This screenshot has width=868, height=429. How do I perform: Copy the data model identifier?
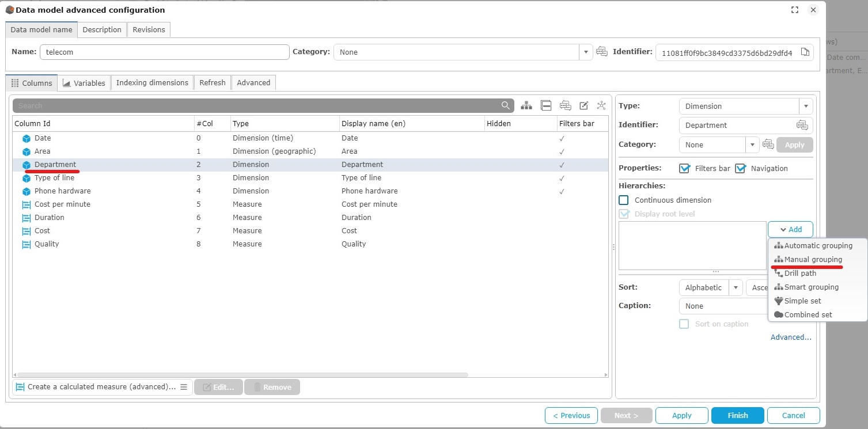click(805, 52)
